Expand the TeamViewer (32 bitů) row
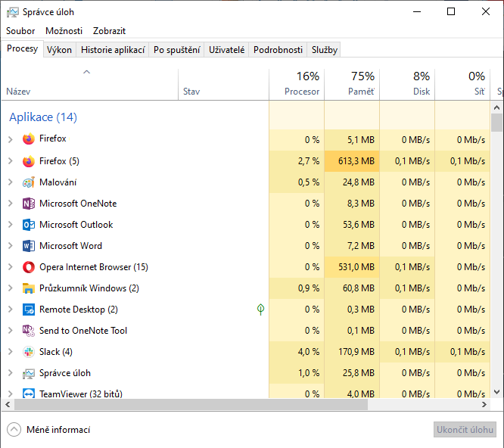Image resolution: width=504 pixels, height=448 pixels. tap(11, 394)
